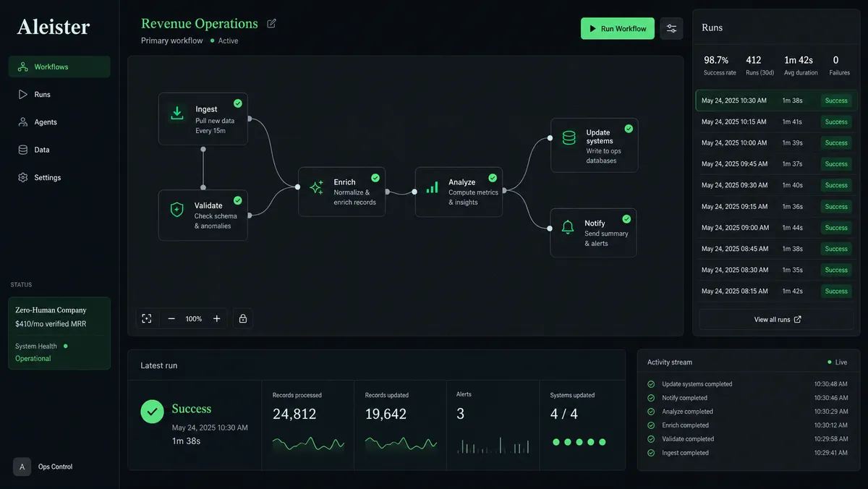Click the Alerts bar chart
Viewport: 868px width, 489px height.
pos(492,444)
